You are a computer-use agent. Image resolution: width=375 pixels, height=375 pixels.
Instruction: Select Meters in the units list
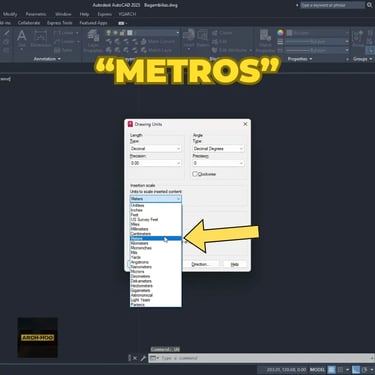[156, 238]
